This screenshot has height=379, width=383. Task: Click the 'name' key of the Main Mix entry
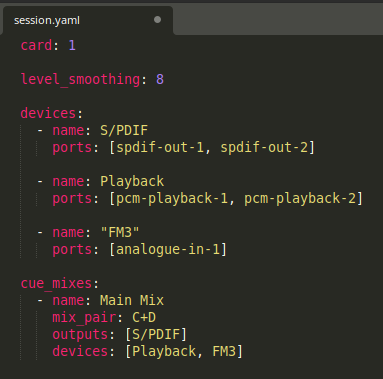pyautogui.click(x=68, y=300)
